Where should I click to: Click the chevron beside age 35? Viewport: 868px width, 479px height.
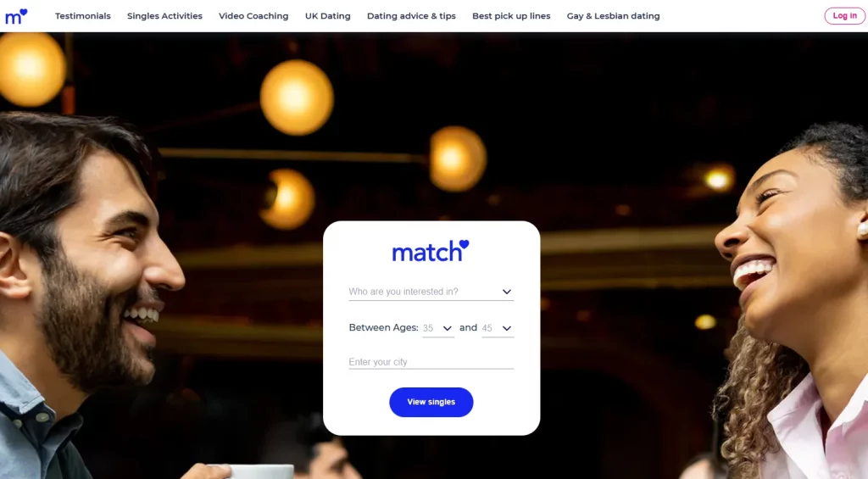coord(448,328)
